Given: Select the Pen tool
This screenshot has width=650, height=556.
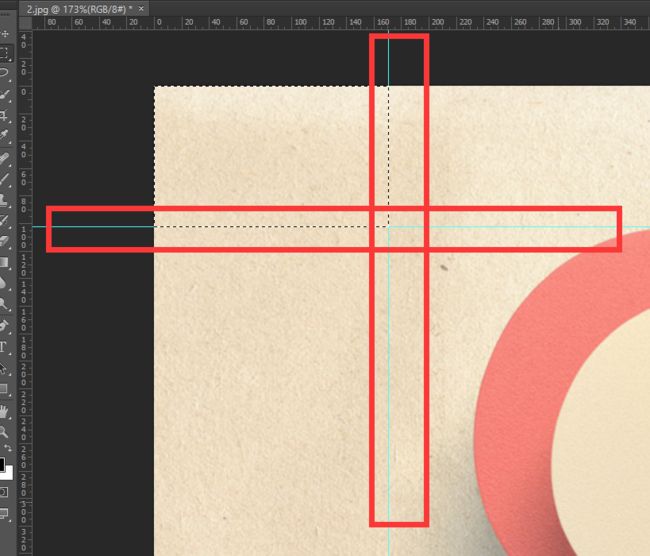Looking at the screenshot, I should [x=5, y=326].
